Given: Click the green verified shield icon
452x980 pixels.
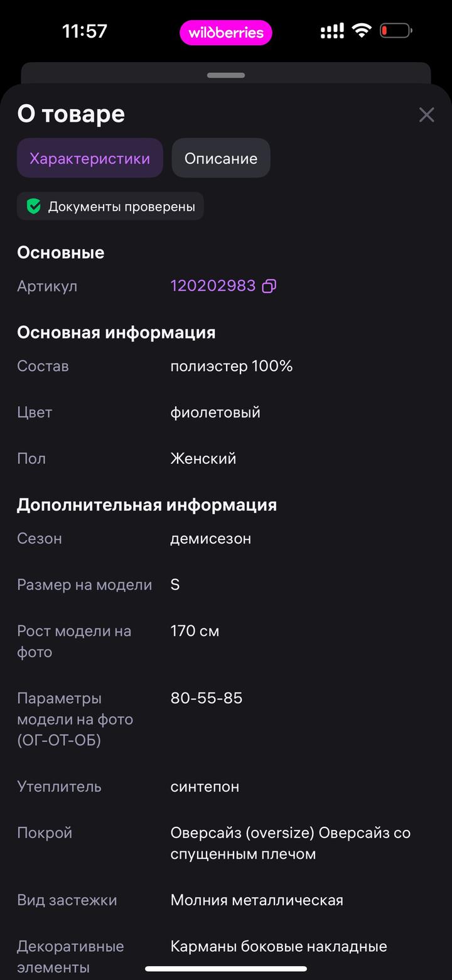Looking at the screenshot, I should (x=33, y=206).
